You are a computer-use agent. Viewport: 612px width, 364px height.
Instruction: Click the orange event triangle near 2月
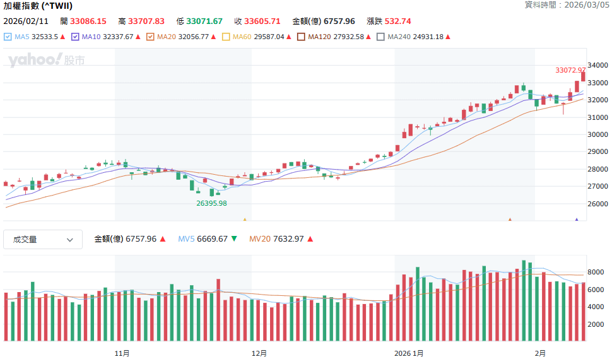point(510,220)
